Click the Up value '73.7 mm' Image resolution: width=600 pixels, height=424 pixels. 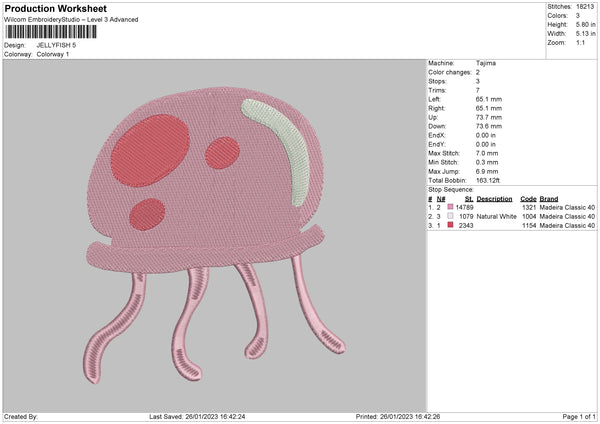pos(489,117)
